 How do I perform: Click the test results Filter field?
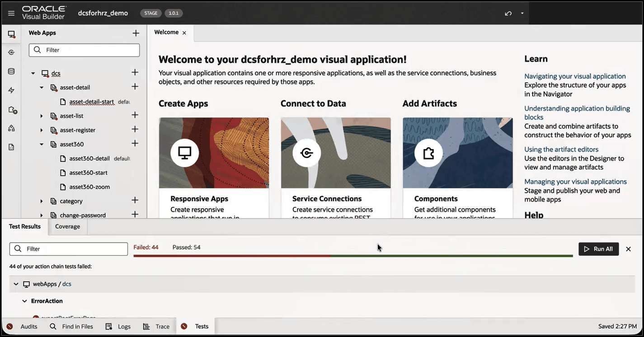69,249
